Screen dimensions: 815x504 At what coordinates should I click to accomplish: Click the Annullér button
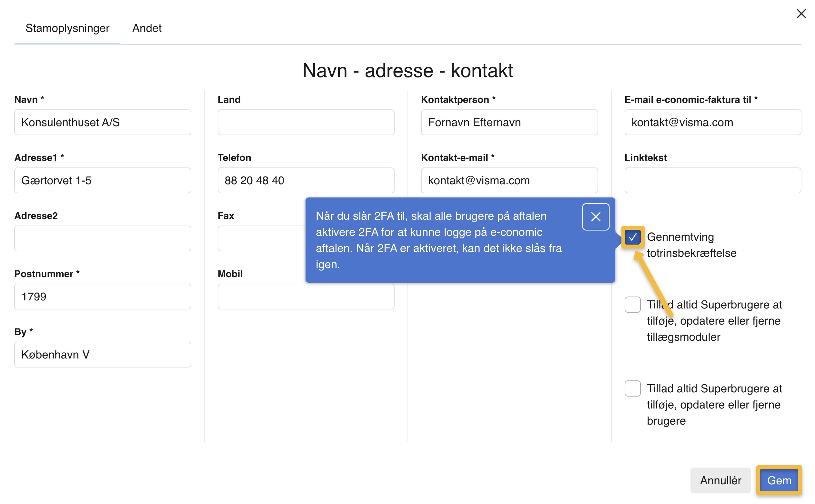720,480
